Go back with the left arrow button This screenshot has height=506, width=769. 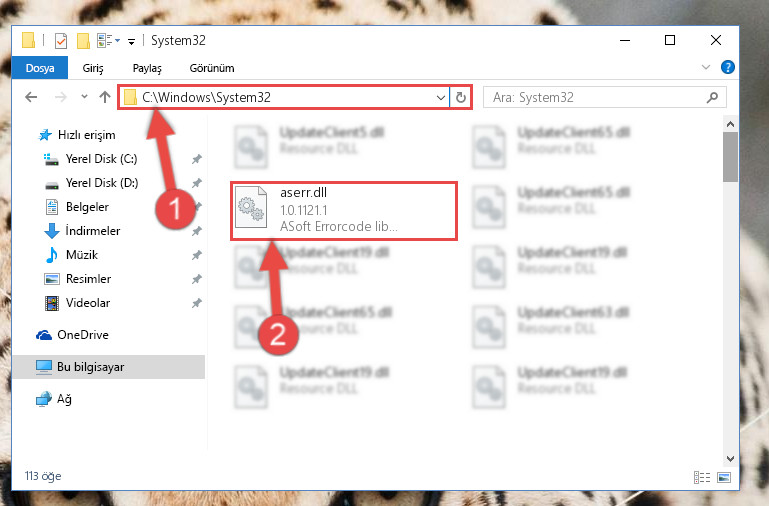(31, 97)
